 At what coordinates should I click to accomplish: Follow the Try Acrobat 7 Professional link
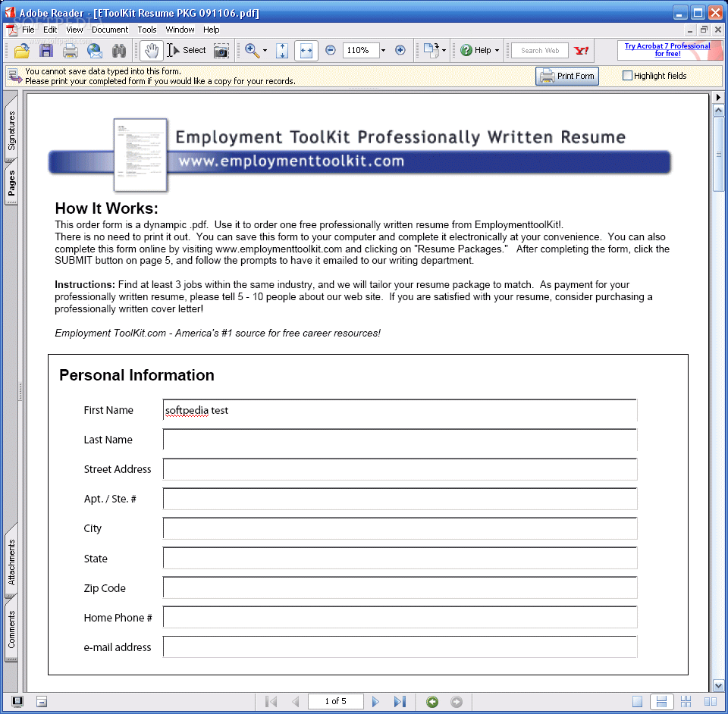point(667,49)
